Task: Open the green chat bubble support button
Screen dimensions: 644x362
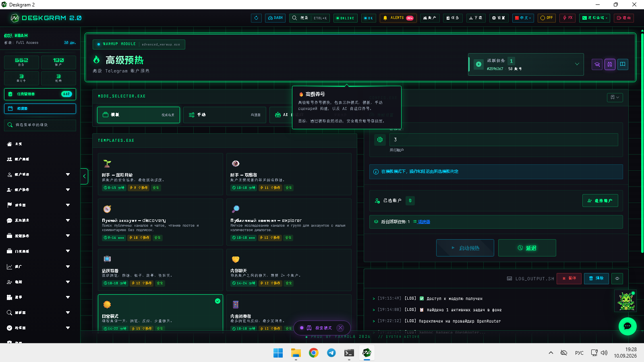Action: 627,326
